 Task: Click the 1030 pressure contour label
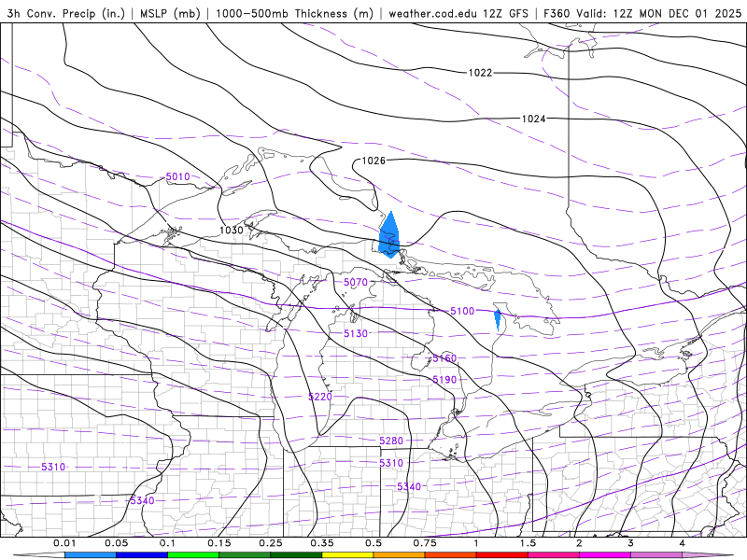pos(232,230)
